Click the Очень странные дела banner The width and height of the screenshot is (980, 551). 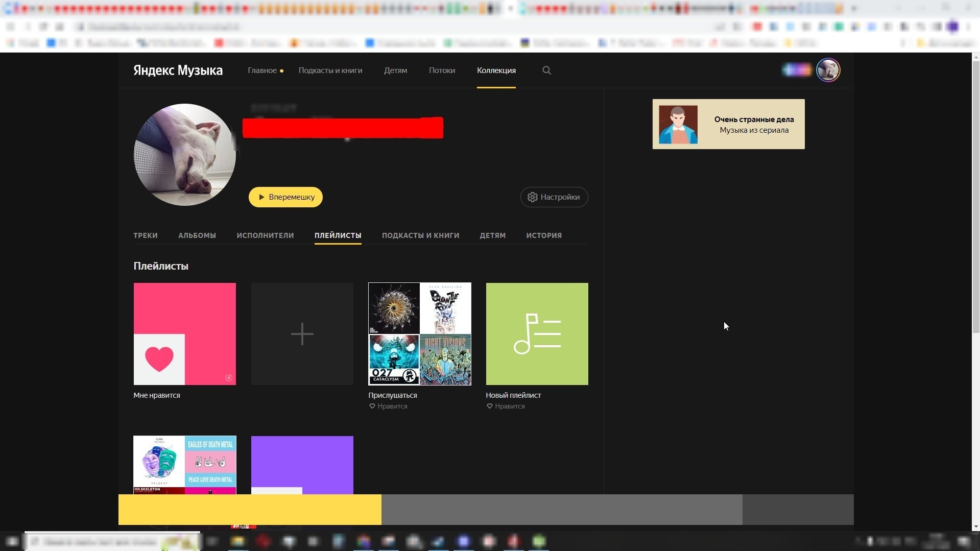point(728,124)
